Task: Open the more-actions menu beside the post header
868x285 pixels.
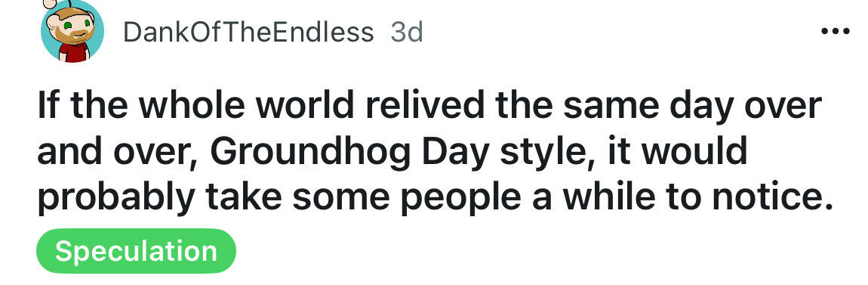Action: pyautogui.click(x=836, y=32)
